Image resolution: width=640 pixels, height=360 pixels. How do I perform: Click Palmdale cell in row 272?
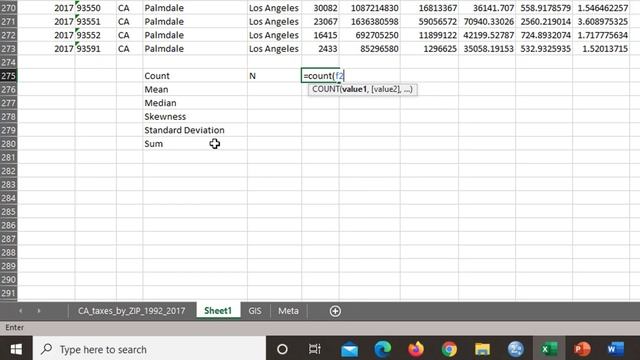(195, 35)
